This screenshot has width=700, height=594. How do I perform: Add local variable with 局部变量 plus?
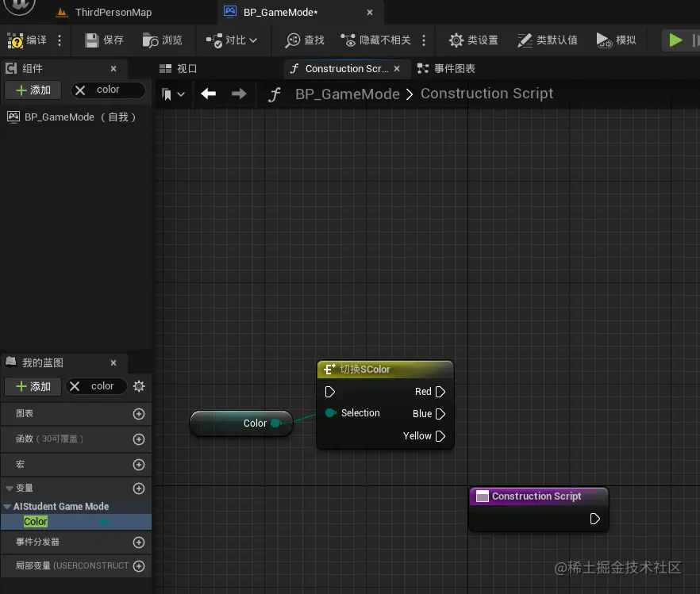pyautogui.click(x=139, y=566)
